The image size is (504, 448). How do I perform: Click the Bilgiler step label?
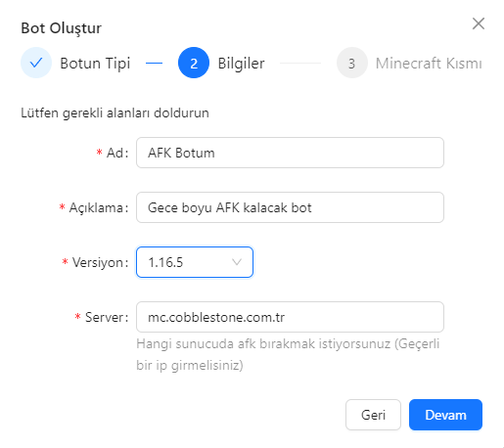(x=241, y=64)
